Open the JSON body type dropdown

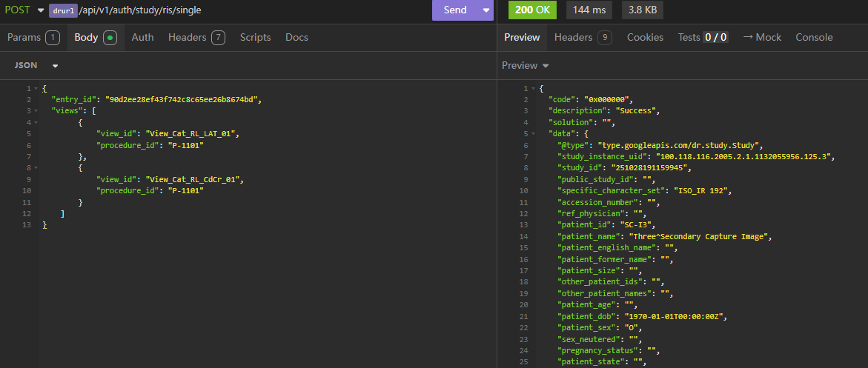36,65
